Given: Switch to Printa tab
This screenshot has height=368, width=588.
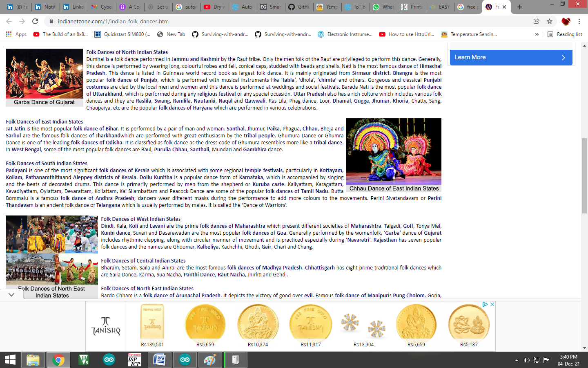Looking at the screenshot, I should coord(411,7).
